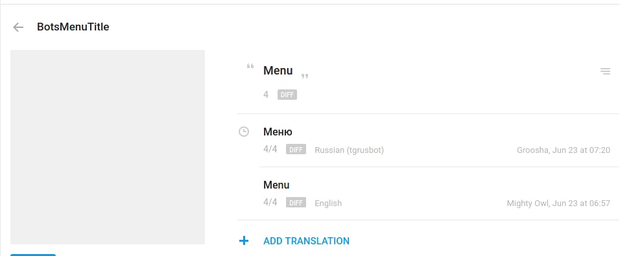
Task: Open the hamburger menu beside source phrase
Action: click(605, 71)
